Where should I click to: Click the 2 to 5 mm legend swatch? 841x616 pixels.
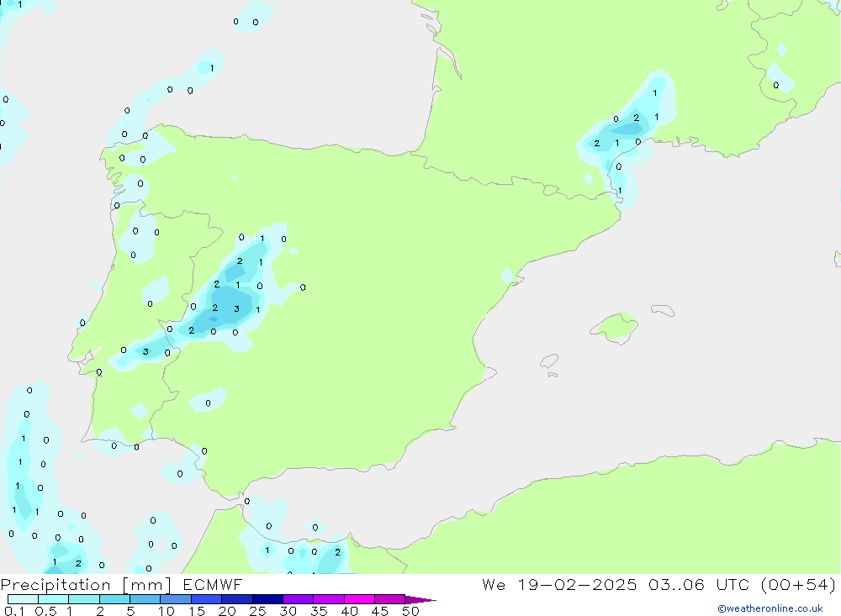[114, 599]
